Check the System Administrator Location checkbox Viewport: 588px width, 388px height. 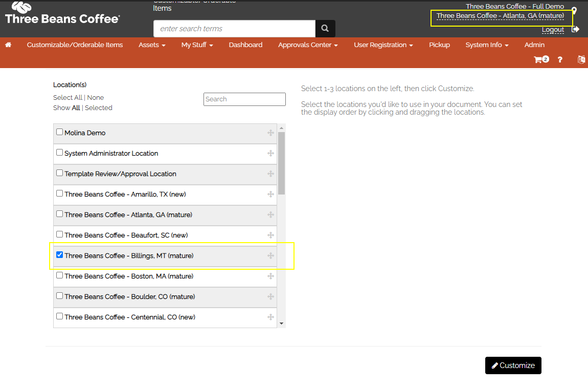60,153
